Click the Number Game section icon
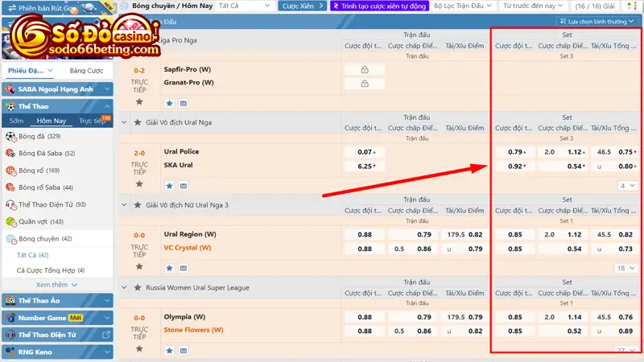The height and width of the screenshot is (362, 644). tap(10, 318)
